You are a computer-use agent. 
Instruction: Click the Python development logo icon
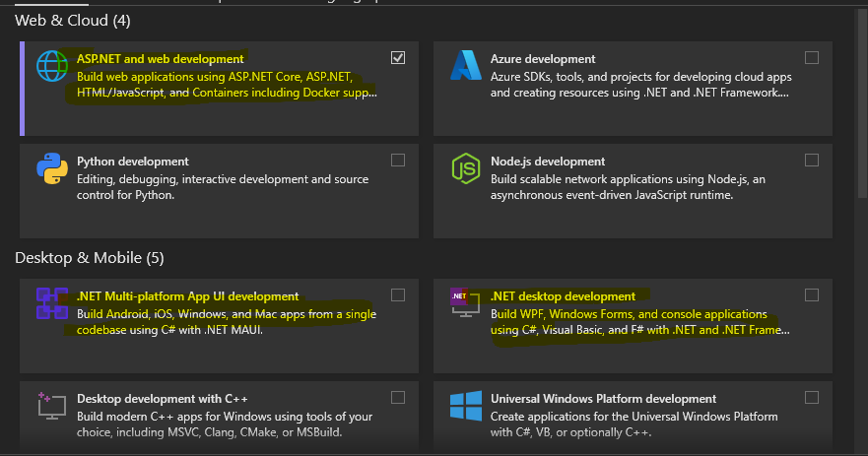pyautogui.click(x=50, y=168)
